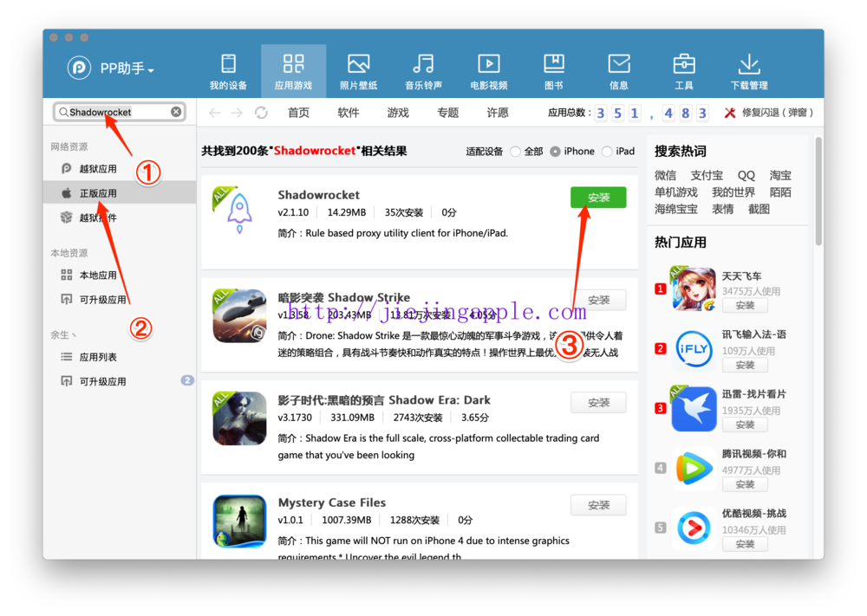867x616 pixels.
Task: Select 越狱应用 jailbreak apps in sidebar
Action: coord(120,168)
